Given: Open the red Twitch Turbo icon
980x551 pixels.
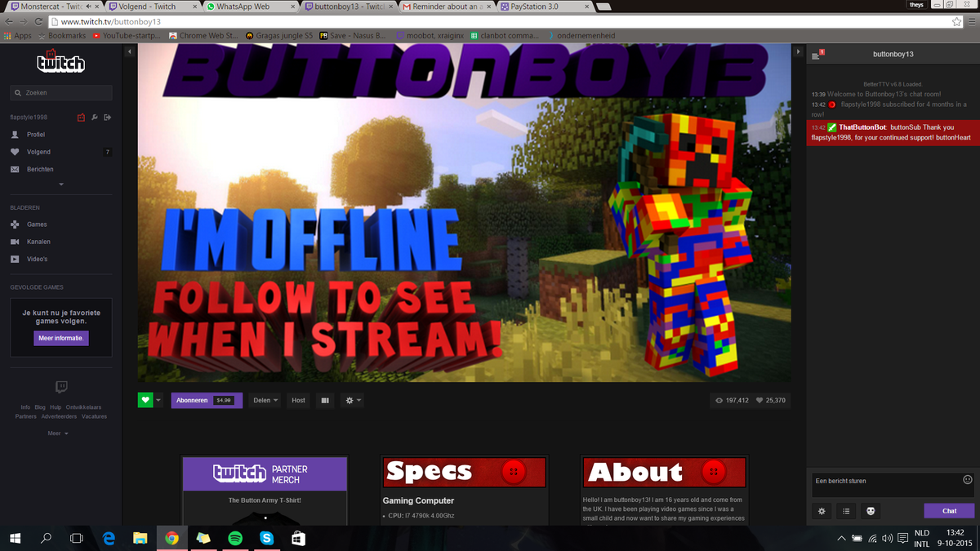Looking at the screenshot, I should [82, 118].
